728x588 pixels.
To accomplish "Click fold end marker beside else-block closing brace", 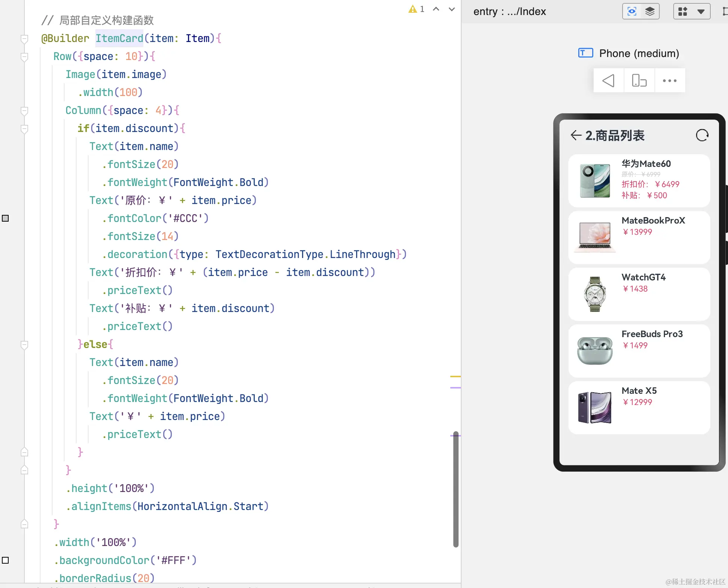I will [24, 452].
